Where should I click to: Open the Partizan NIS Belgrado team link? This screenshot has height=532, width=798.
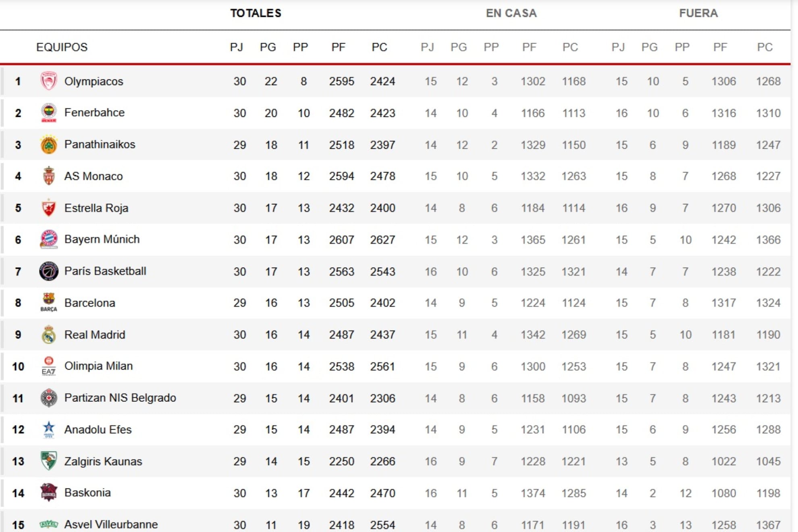pyautogui.click(x=120, y=398)
